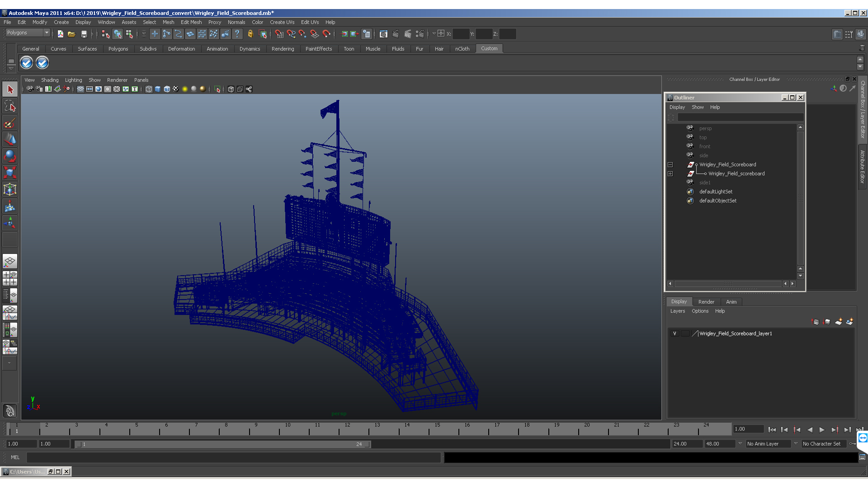Switch to single perspective view layout
Image resolution: width=868 pixels, height=488 pixels.
tap(10, 261)
